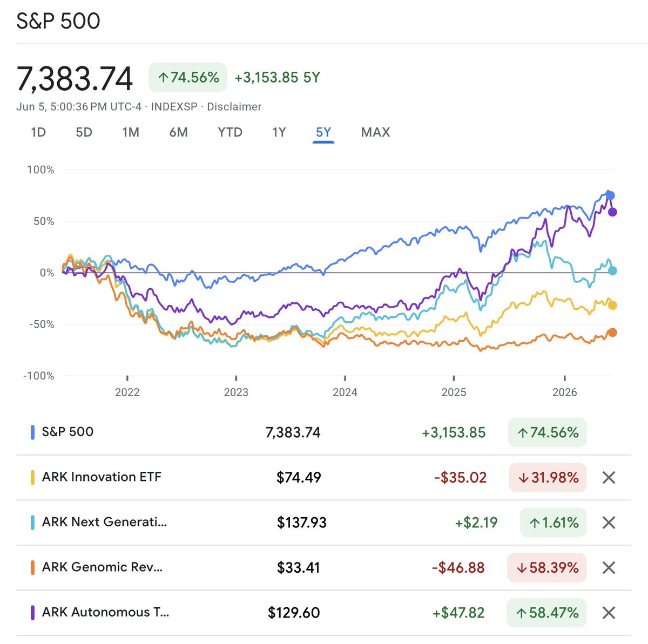Open ARK Next Generation row name
The image size is (648, 644).
tap(104, 522)
